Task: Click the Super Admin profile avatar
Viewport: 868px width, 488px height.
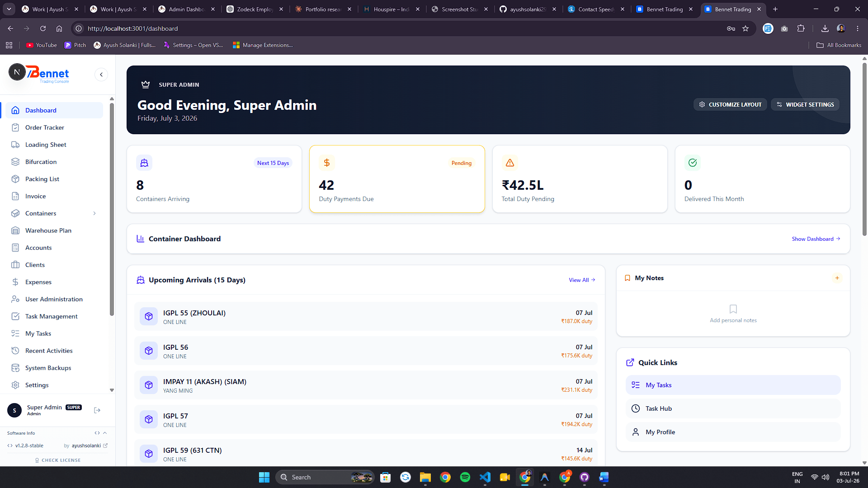Action: pos(14,410)
